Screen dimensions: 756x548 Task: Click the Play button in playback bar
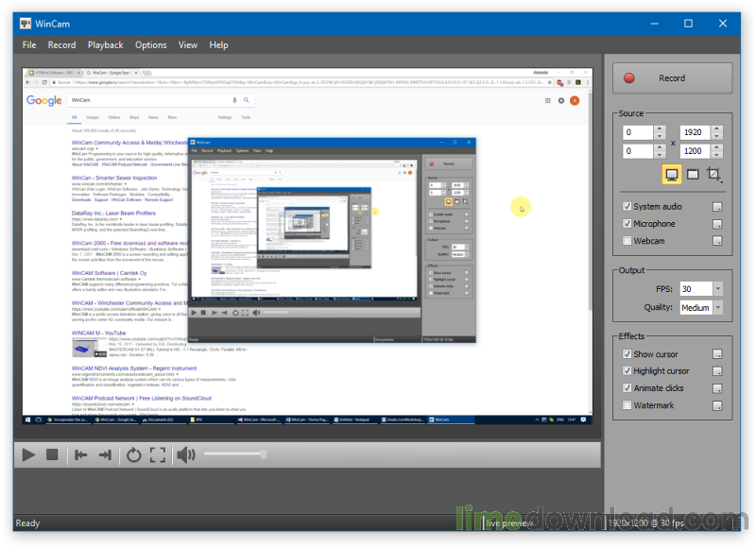[28, 455]
